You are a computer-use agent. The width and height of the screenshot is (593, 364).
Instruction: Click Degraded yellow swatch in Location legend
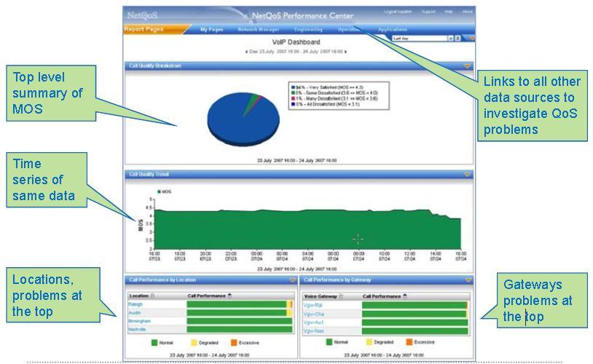pos(194,343)
